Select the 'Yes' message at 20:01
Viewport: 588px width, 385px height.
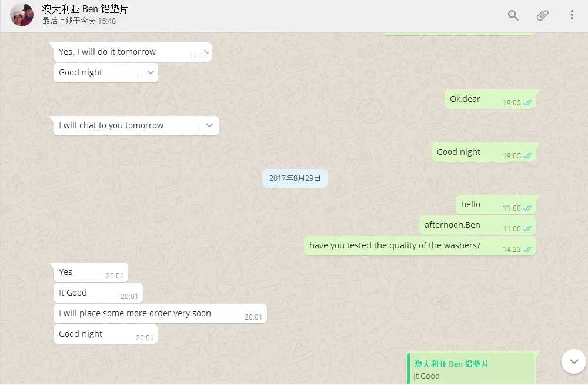point(91,273)
